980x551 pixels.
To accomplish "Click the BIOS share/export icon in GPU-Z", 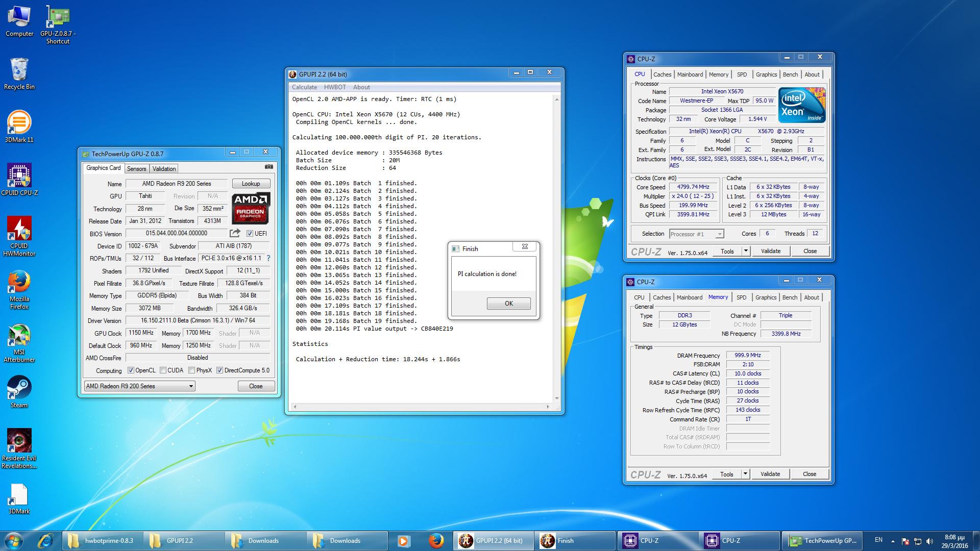I will [x=235, y=233].
